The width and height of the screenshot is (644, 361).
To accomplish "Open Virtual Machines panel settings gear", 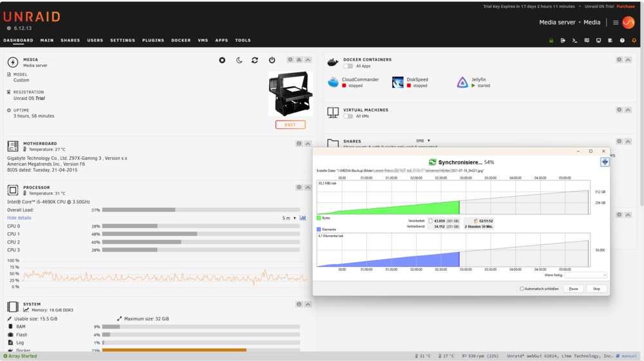I will coord(619,110).
